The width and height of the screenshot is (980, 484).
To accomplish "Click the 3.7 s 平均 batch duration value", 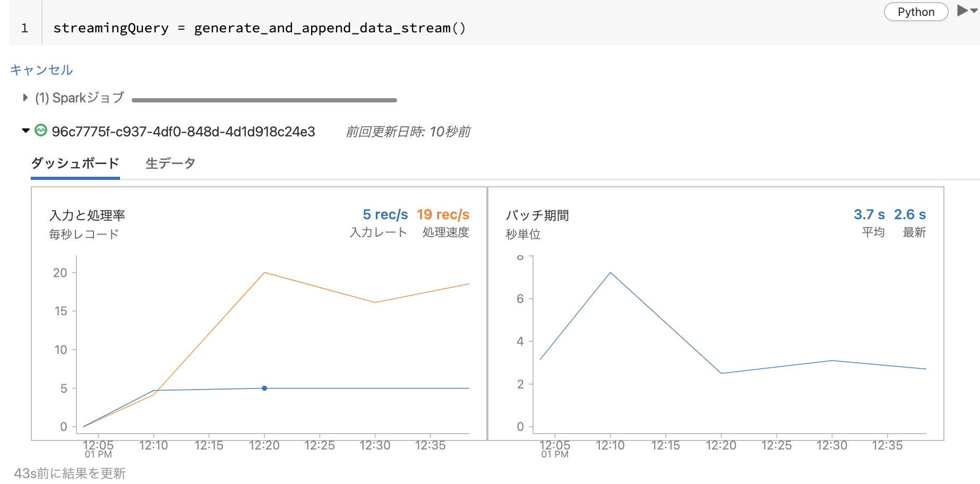I will 869,214.
